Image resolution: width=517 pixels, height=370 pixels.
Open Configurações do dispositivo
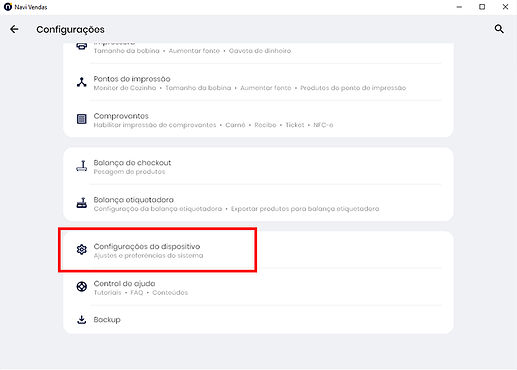(258, 250)
